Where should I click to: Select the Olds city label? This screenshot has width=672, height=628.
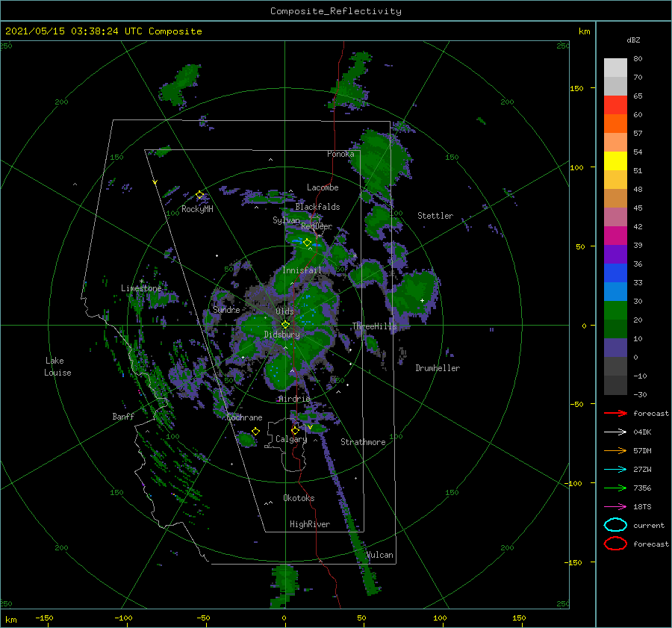click(284, 311)
